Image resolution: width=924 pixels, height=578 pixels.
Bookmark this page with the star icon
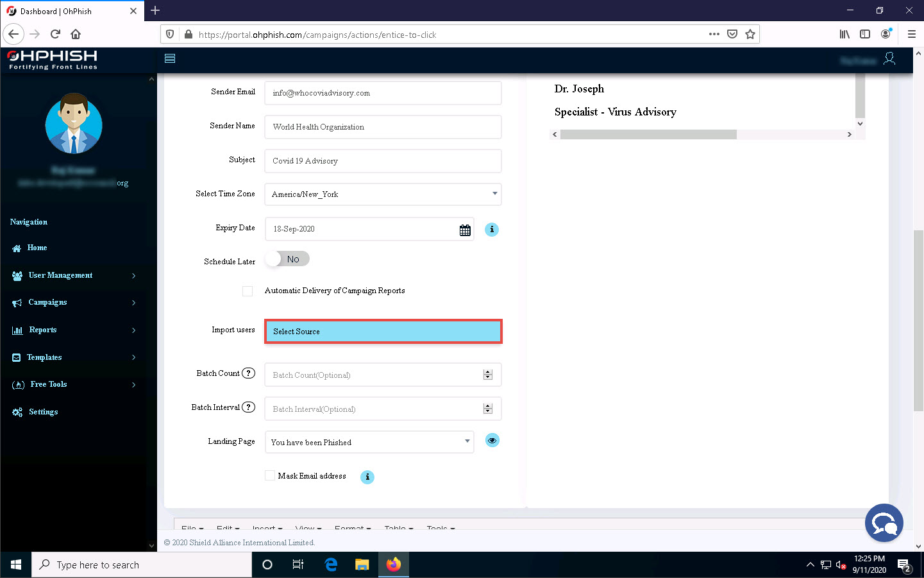tap(750, 34)
